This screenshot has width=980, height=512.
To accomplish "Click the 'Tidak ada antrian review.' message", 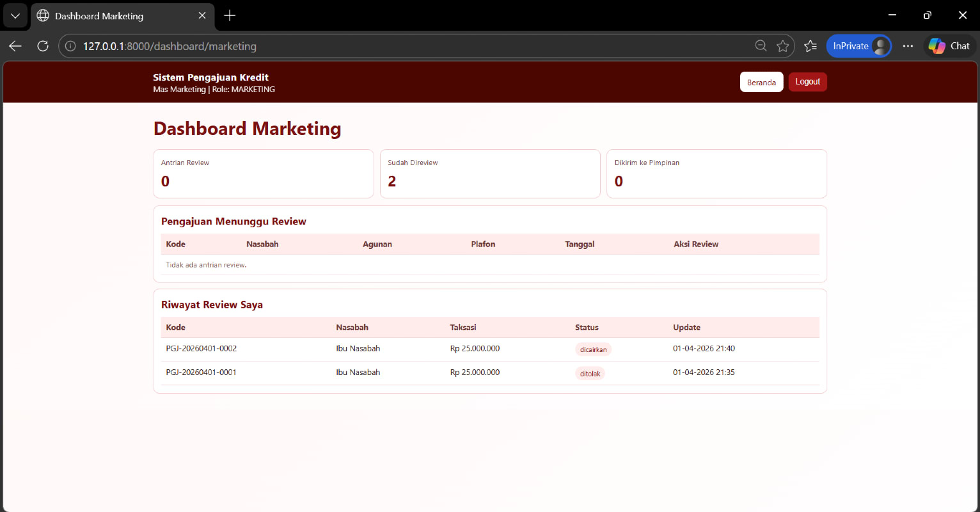I will 206,265.
